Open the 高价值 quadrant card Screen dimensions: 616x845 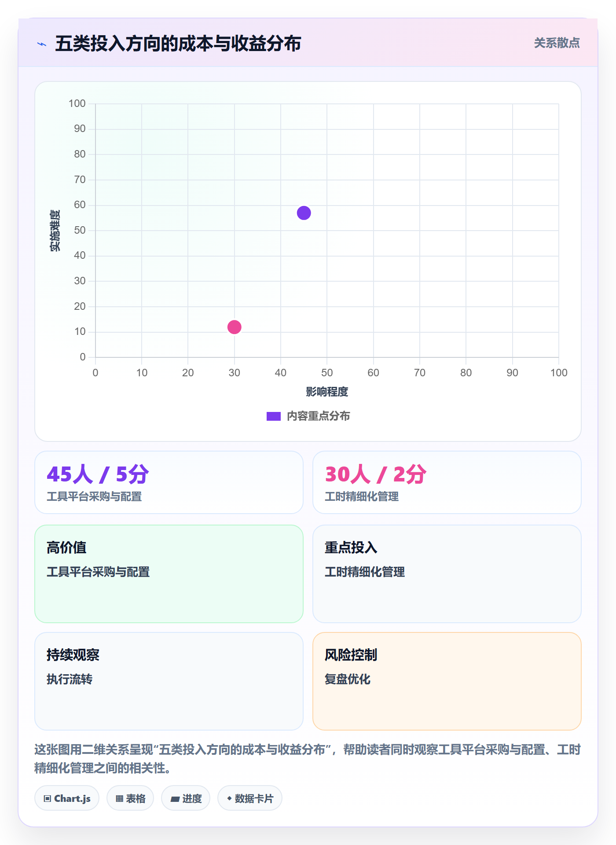[x=169, y=574]
